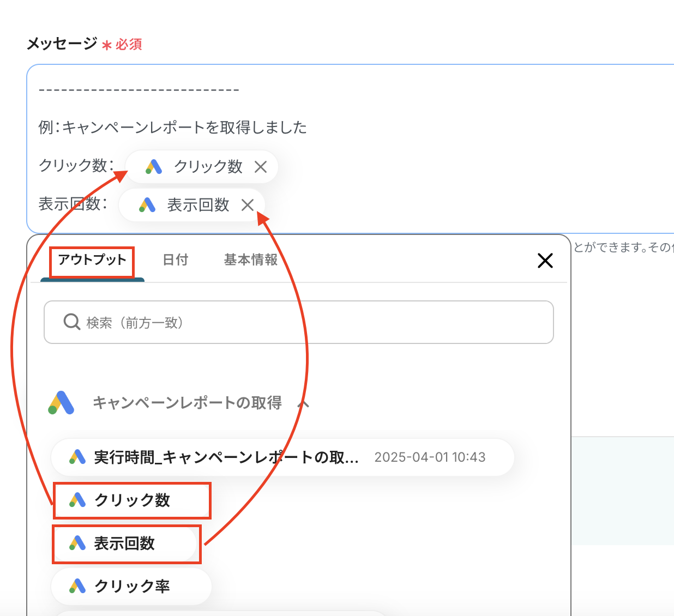Collapse キャンペーンレポートの取得 section with chevron
Screen dimensions: 674x616
click(x=303, y=403)
